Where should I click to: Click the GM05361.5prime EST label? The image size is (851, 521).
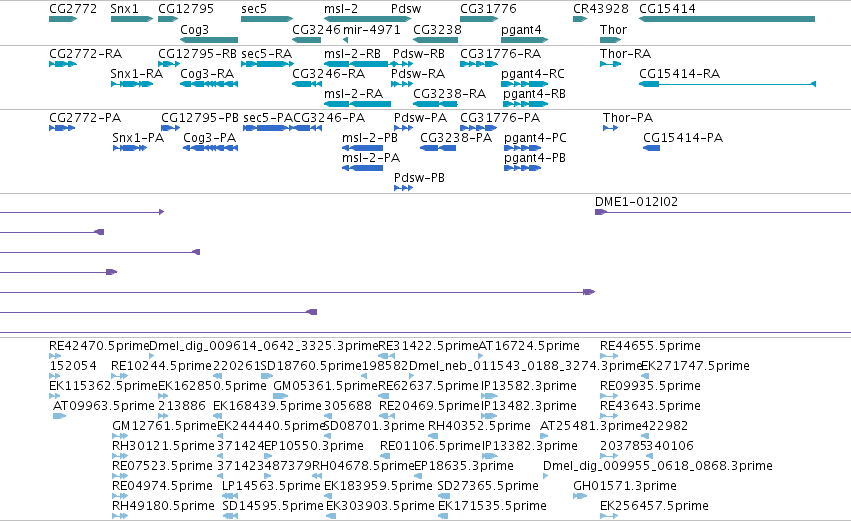[x=325, y=386]
